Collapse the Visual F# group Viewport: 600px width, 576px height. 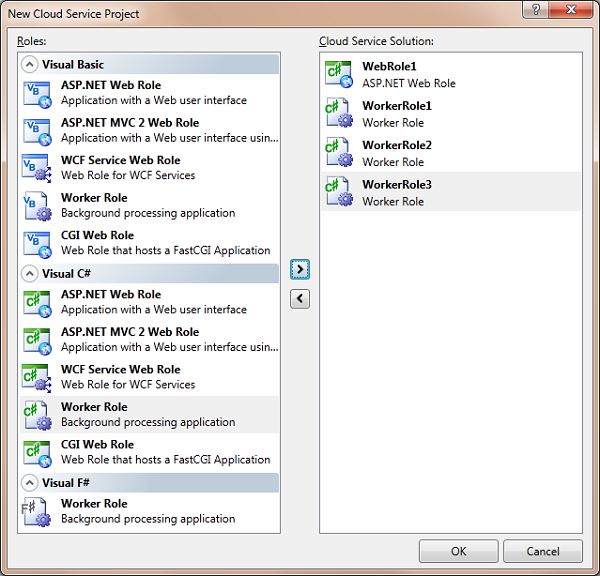[x=30, y=483]
